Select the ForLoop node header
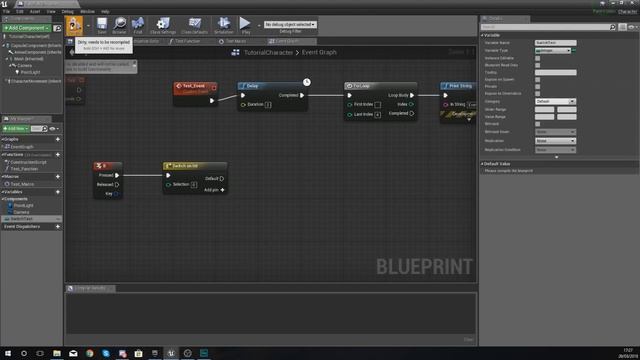 [x=380, y=86]
